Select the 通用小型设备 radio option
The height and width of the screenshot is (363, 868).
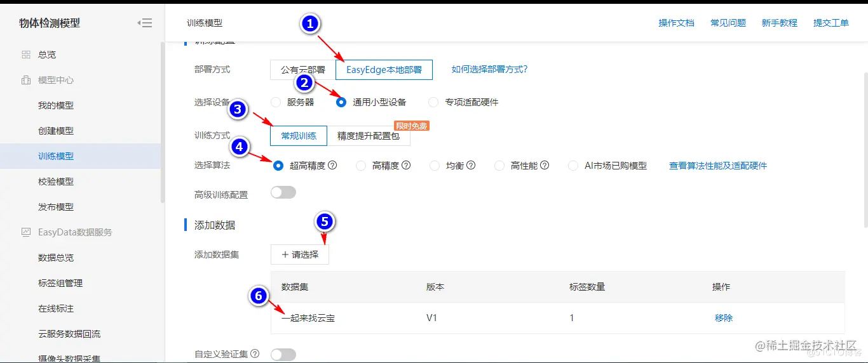(341, 102)
